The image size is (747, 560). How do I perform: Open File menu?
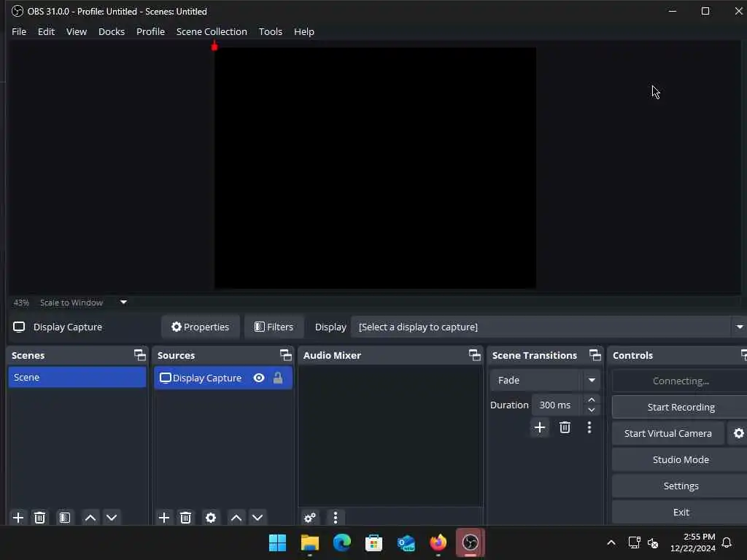point(19,31)
